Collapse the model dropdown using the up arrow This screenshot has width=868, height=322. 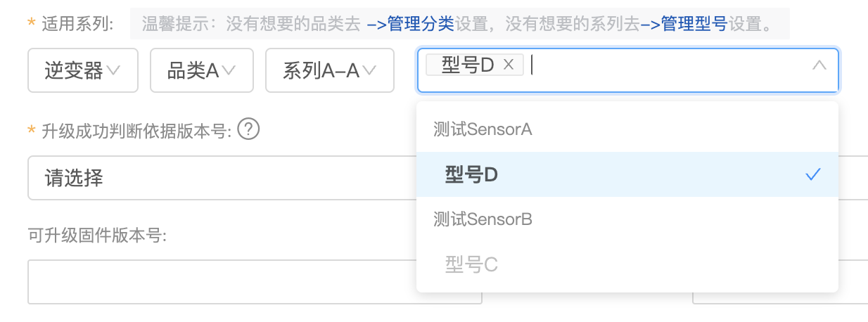(819, 65)
